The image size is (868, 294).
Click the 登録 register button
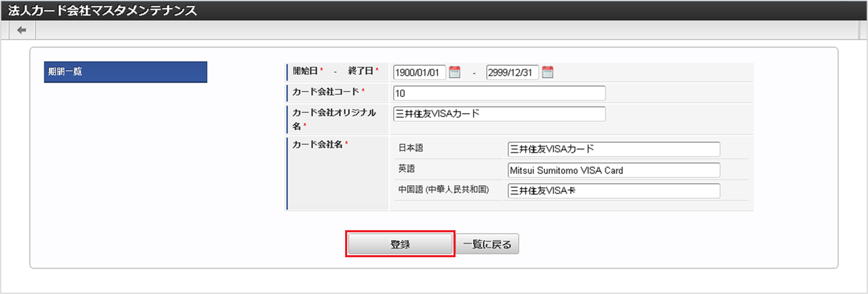[400, 244]
